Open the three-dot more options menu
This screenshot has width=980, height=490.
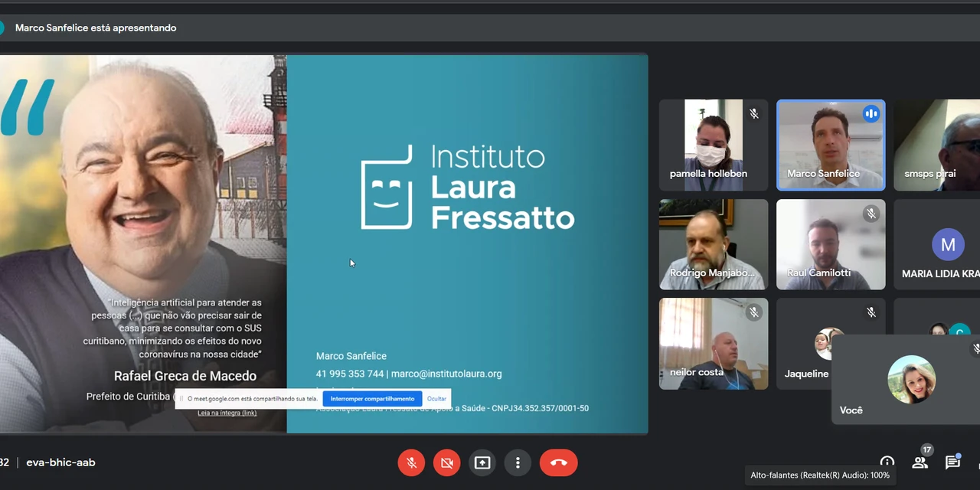pos(518,462)
